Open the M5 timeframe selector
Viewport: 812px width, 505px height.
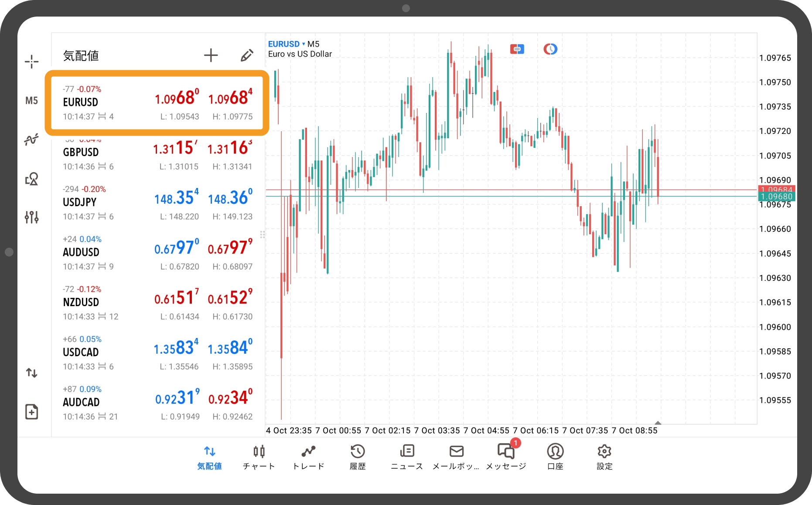click(31, 101)
